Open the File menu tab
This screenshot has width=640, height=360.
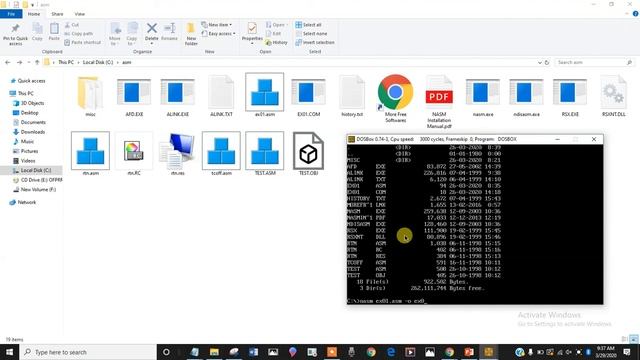point(11,14)
